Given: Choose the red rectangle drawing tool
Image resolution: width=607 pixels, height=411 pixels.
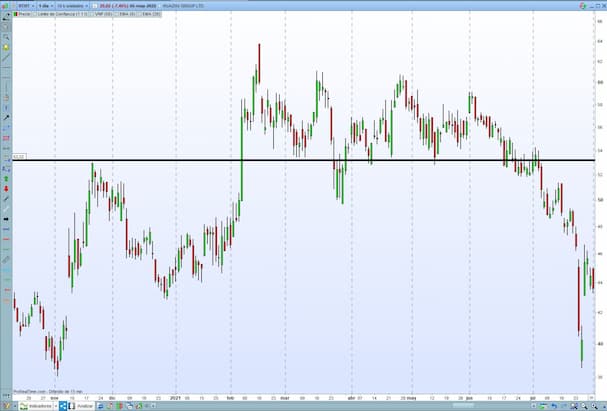Looking at the screenshot, I should coord(6,137).
